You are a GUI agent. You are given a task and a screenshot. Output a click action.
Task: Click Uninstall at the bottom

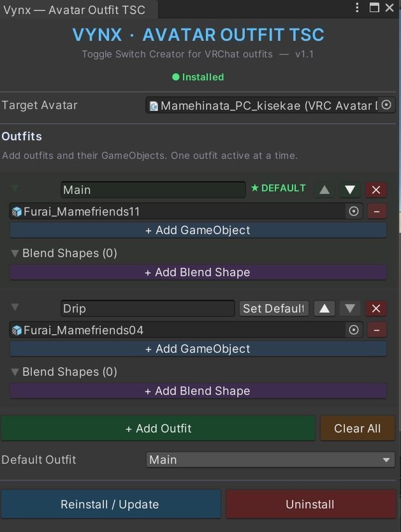click(310, 504)
